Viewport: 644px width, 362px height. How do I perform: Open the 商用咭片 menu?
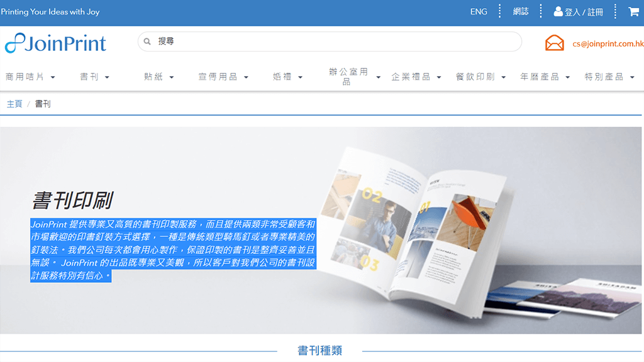(x=25, y=77)
